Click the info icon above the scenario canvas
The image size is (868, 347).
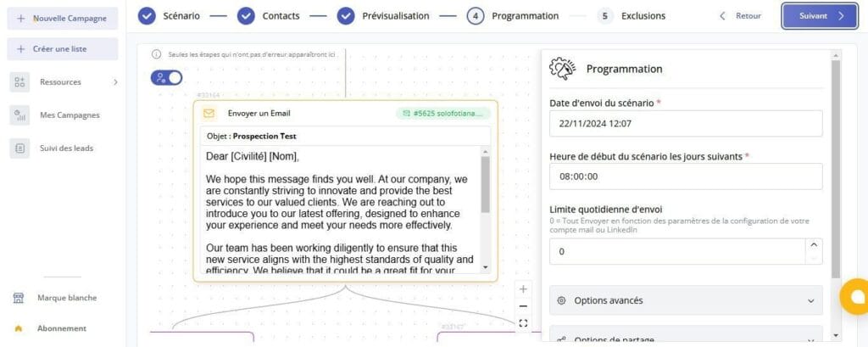click(x=156, y=54)
